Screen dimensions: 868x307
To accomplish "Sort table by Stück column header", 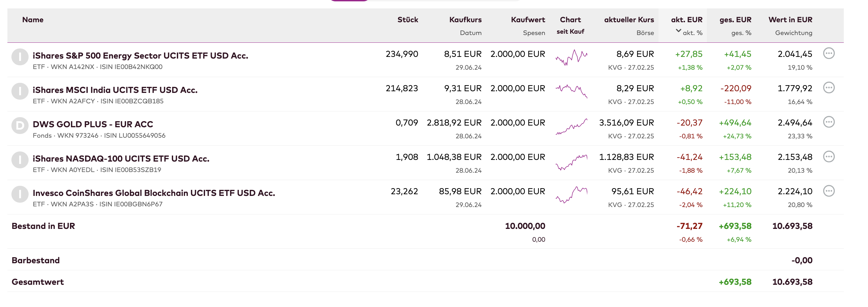I will pyautogui.click(x=408, y=20).
